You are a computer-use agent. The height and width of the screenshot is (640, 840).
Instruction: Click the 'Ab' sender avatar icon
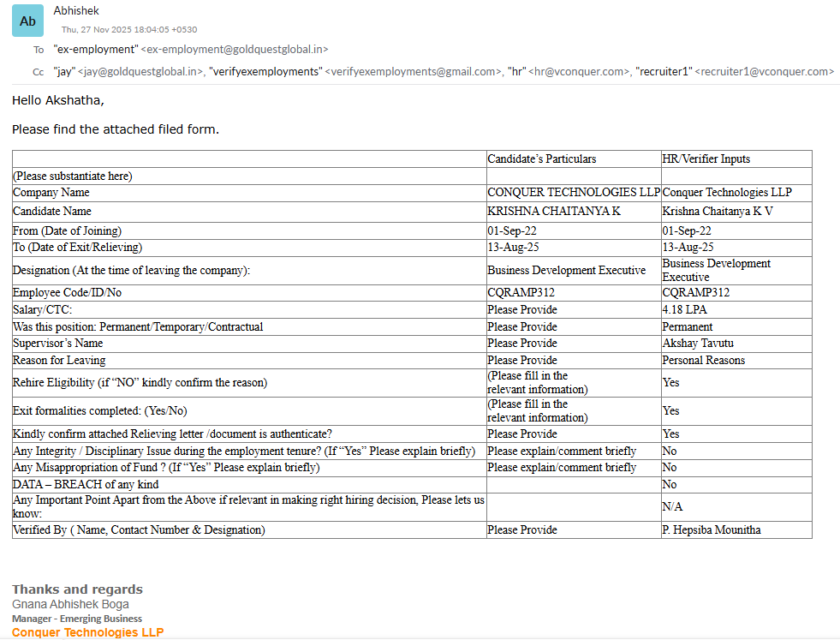[x=27, y=21]
